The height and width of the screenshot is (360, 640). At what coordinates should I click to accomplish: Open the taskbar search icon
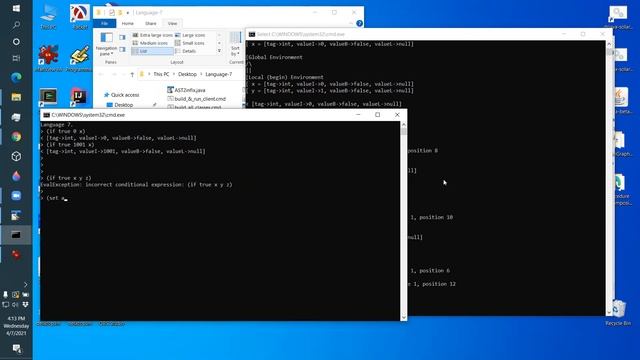(16, 25)
